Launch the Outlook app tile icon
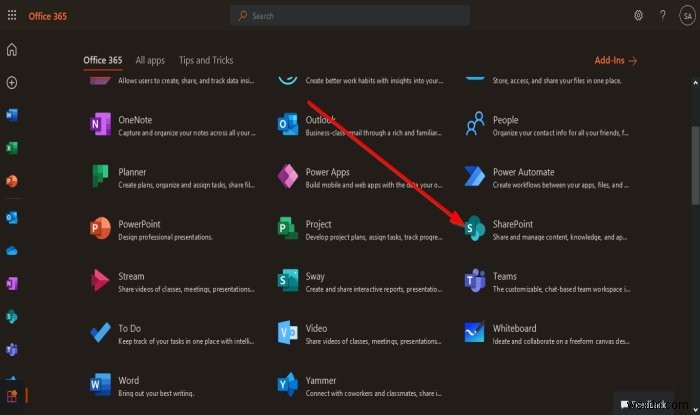The width and height of the screenshot is (700, 415). [x=287, y=124]
